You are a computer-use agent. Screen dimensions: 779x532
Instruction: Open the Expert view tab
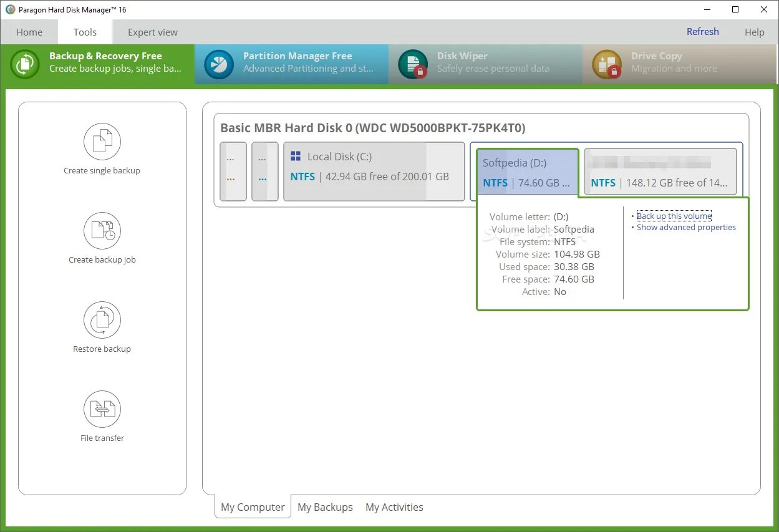(153, 32)
